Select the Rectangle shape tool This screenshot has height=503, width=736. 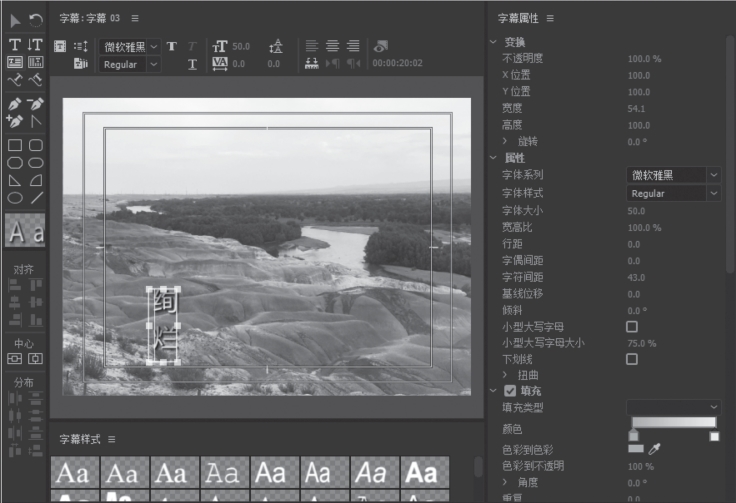point(15,145)
